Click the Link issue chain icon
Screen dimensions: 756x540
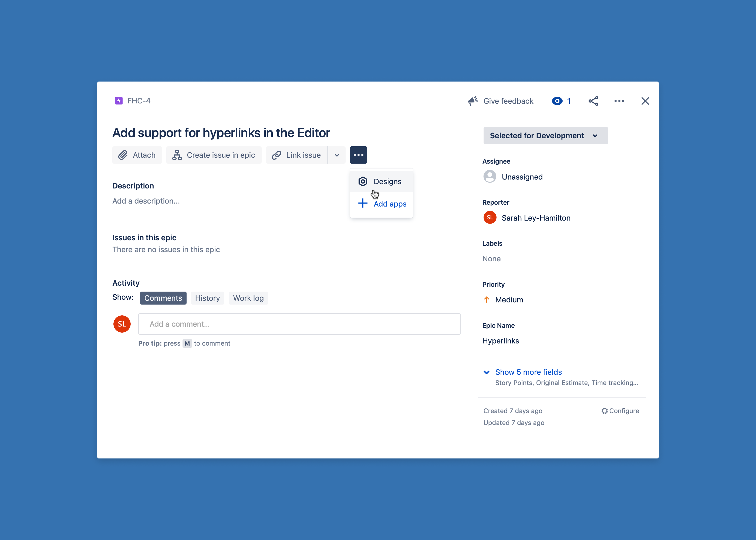coord(276,155)
